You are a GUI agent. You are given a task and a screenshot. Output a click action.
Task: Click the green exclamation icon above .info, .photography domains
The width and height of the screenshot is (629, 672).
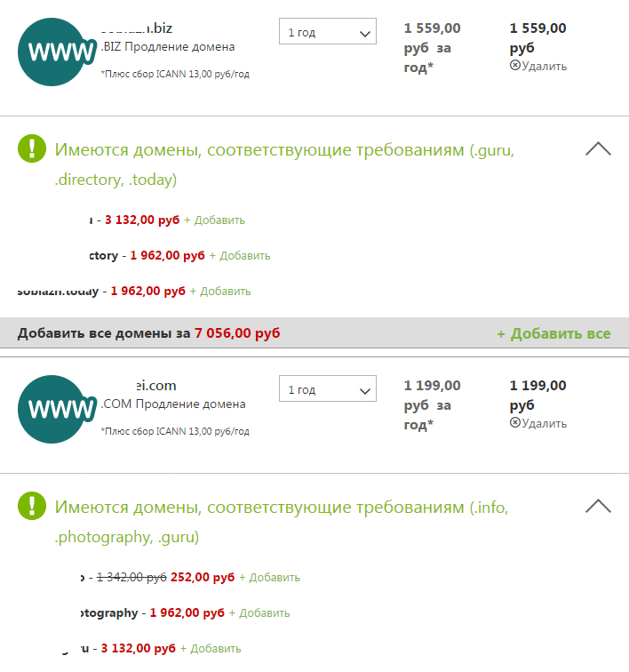(32, 506)
